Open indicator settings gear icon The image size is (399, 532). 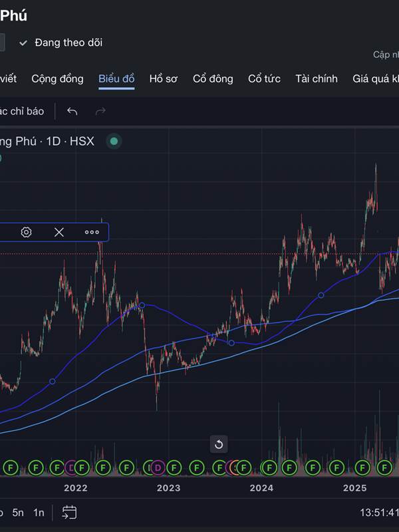coord(26,232)
